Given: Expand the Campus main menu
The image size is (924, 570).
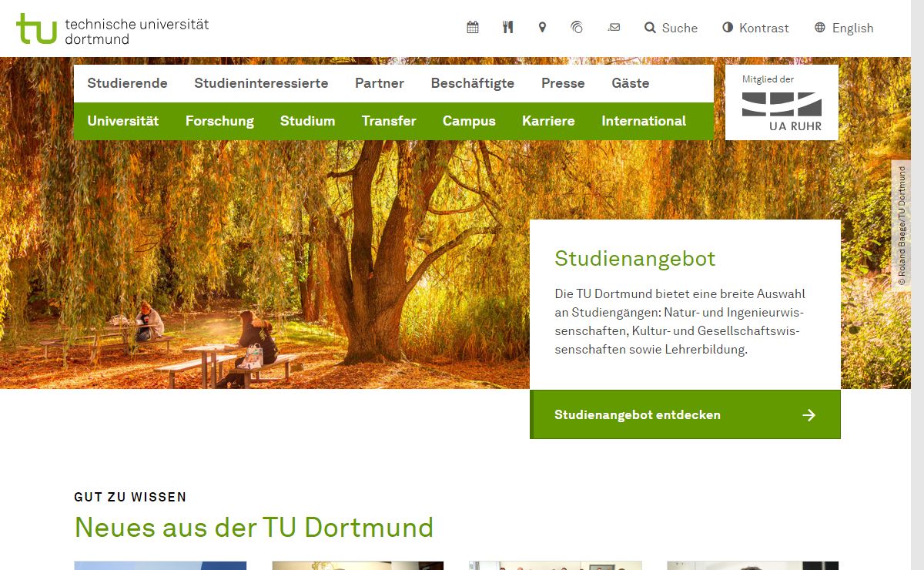Looking at the screenshot, I should (469, 121).
